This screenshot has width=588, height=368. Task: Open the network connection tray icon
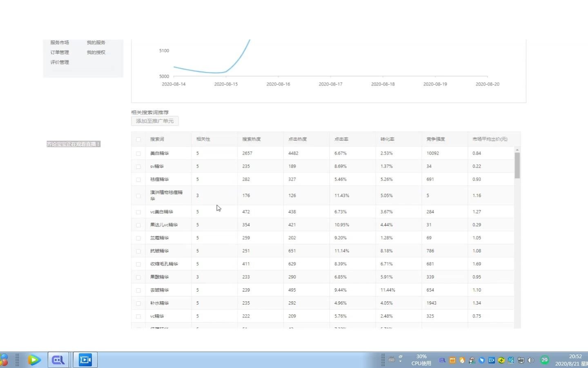tap(521, 360)
